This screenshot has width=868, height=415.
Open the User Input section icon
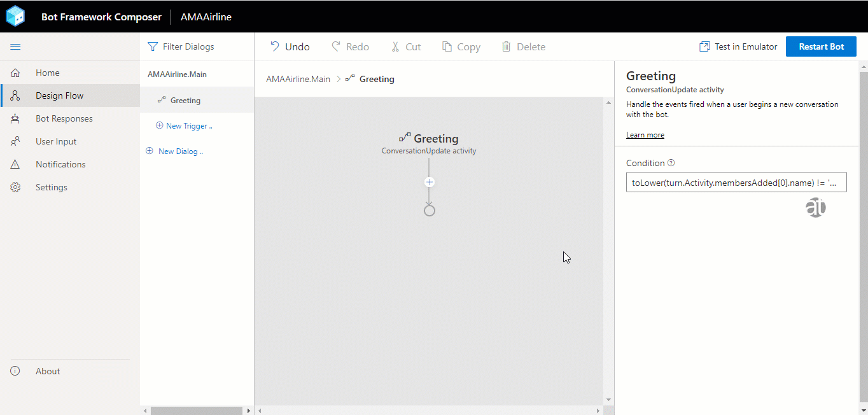coord(15,141)
